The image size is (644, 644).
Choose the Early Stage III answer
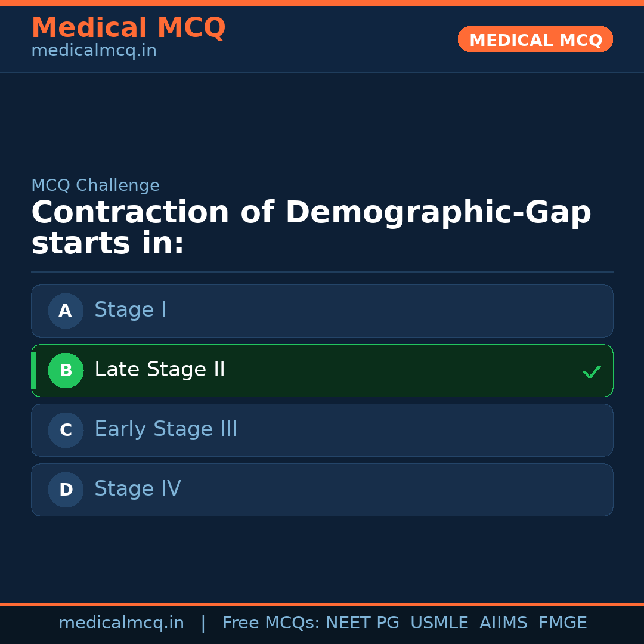pyautogui.click(x=322, y=430)
